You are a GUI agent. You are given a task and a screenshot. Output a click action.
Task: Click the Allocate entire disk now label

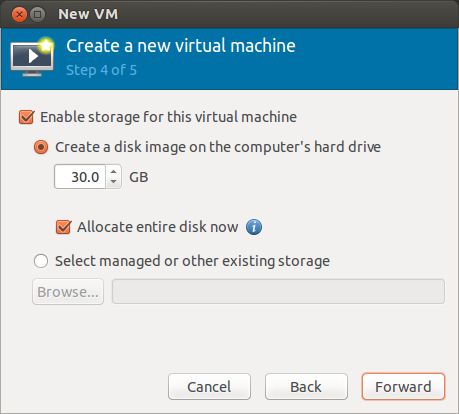click(x=158, y=227)
